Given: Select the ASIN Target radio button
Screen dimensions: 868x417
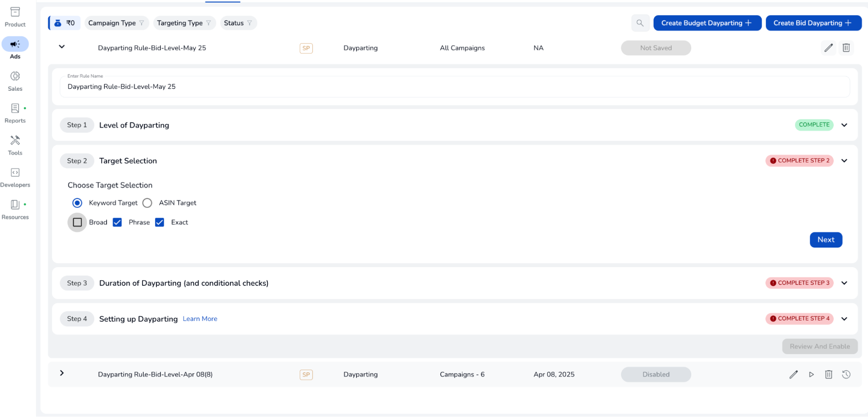Looking at the screenshot, I should tap(147, 203).
